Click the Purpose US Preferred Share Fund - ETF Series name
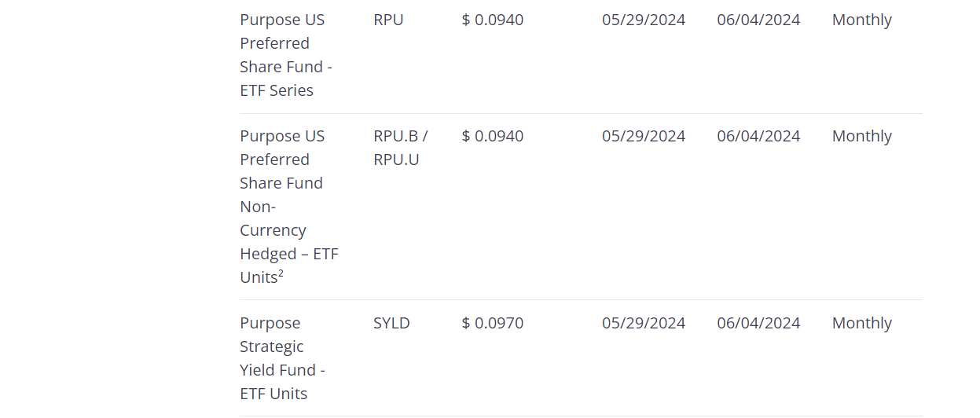Screen dimensions: 980x418 [x=286, y=55]
